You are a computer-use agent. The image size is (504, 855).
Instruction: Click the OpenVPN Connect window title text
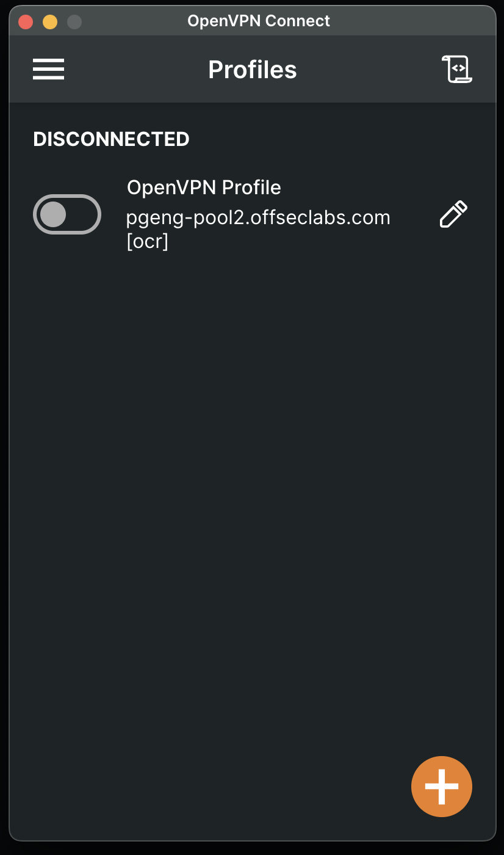(x=259, y=21)
